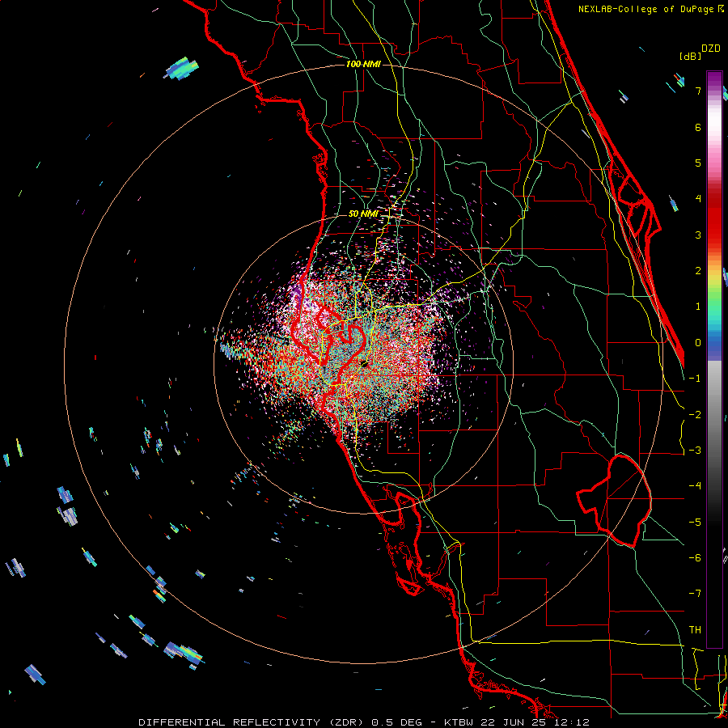This screenshot has width=728, height=728.
Task: Click the 12:12 timestamp in the caption
Action: 574,722
